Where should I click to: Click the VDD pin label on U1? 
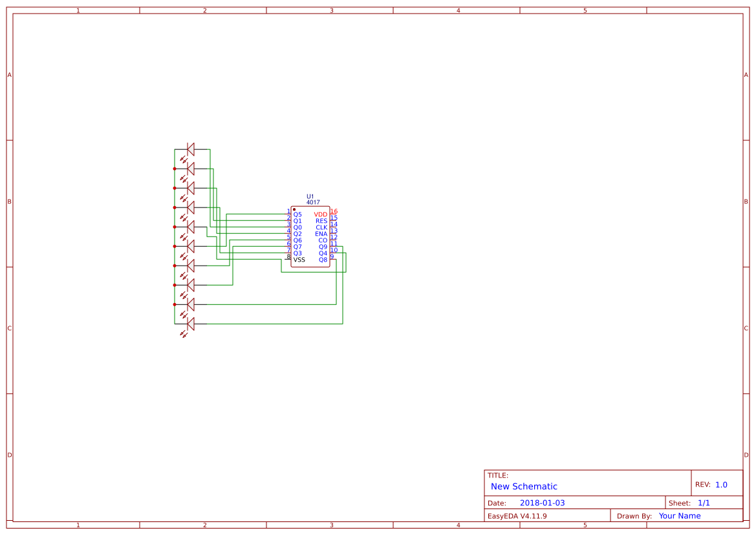coord(320,214)
